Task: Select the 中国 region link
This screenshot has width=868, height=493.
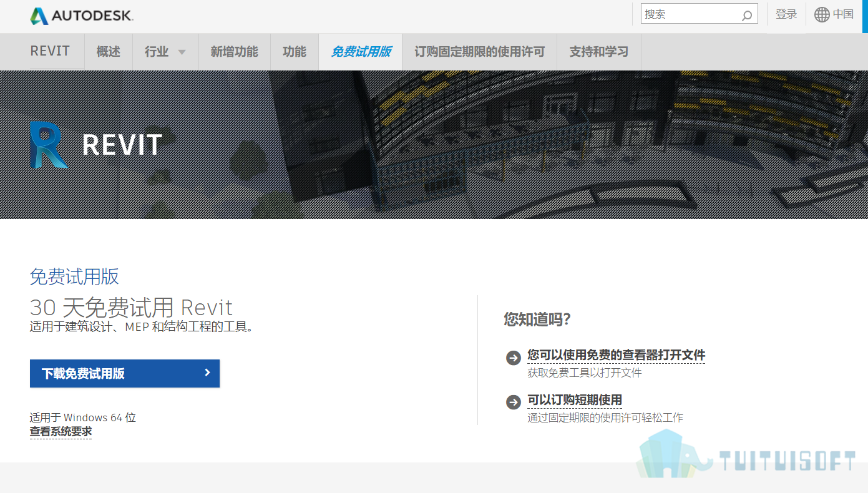Action: 843,14
